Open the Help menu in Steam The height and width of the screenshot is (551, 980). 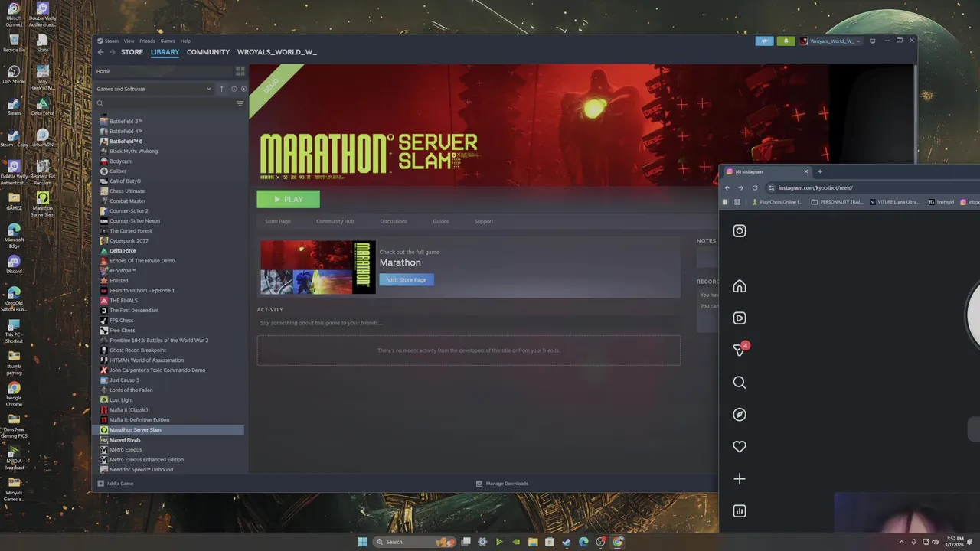click(185, 41)
